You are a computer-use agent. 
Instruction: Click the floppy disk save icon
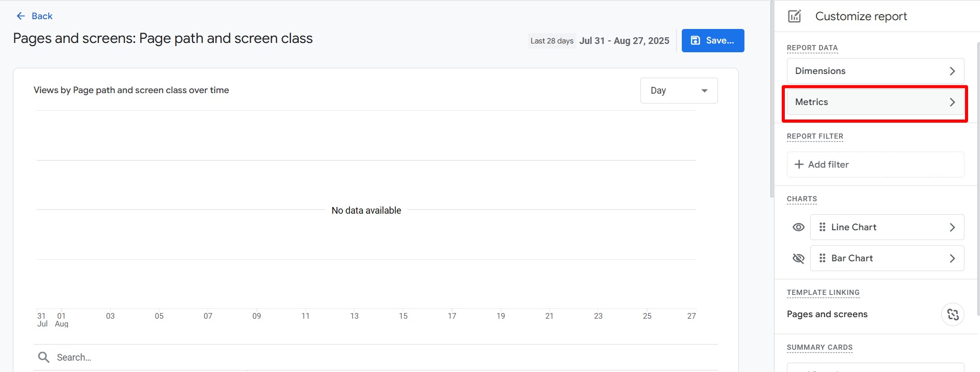(695, 40)
